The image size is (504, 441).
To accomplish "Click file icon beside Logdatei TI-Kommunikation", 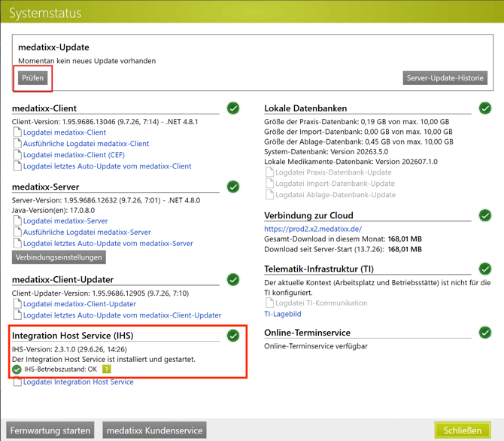I will 270,303.
